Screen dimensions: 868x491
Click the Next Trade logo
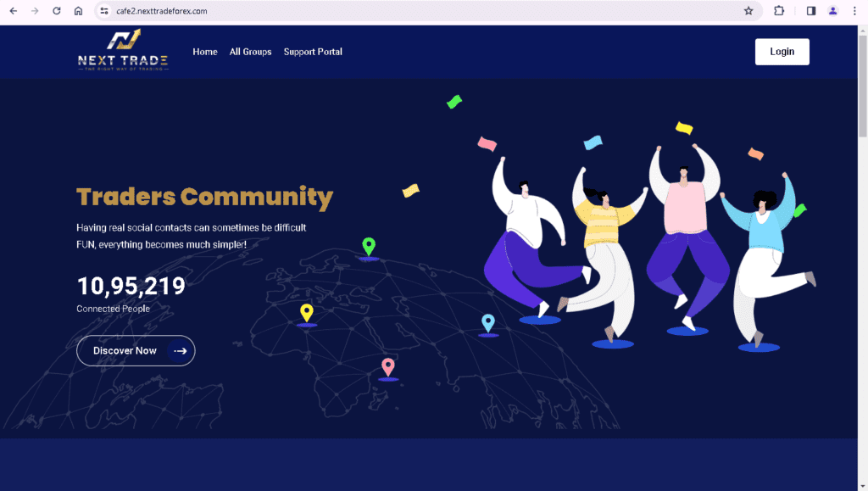click(123, 50)
